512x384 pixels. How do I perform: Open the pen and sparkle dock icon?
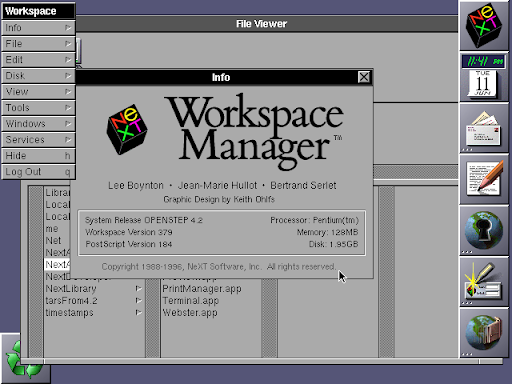[484, 282]
